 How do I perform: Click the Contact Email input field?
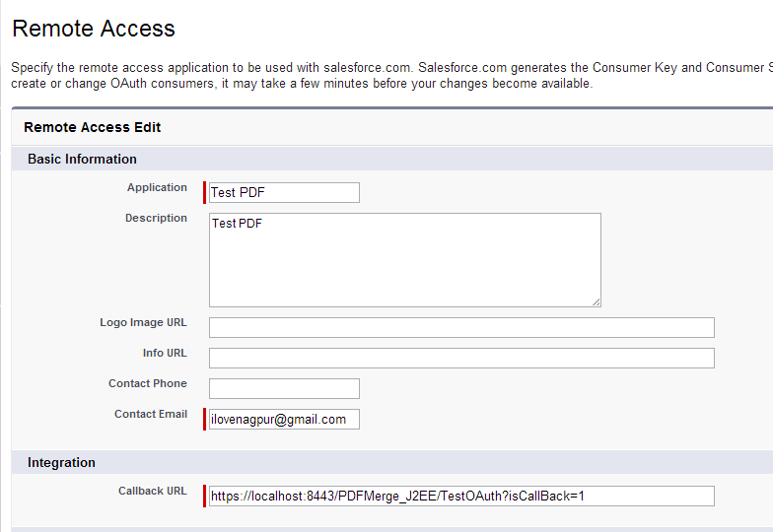click(284, 420)
